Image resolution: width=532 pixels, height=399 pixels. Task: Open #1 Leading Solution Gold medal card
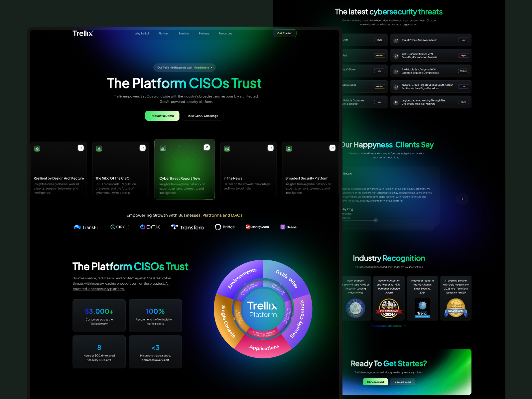[x=456, y=298]
